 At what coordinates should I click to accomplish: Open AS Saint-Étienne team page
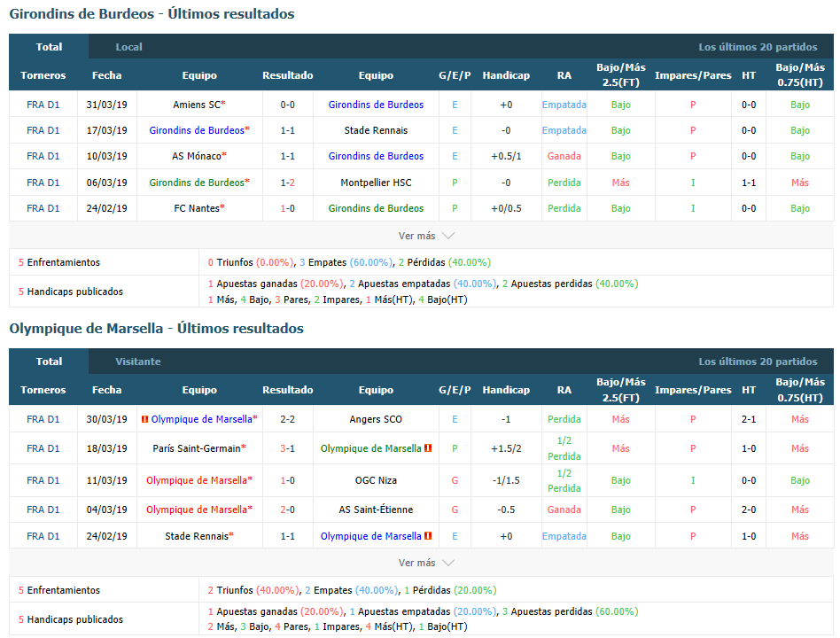(376, 510)
